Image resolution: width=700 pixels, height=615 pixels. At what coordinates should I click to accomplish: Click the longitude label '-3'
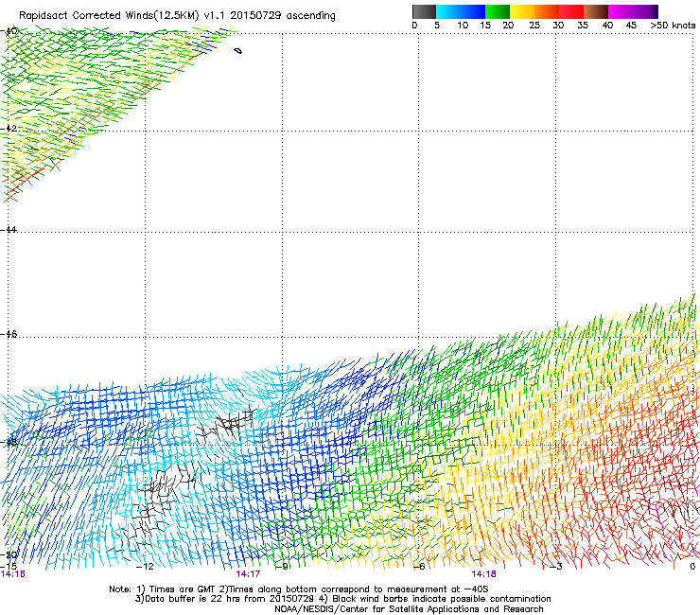point(556,567)
